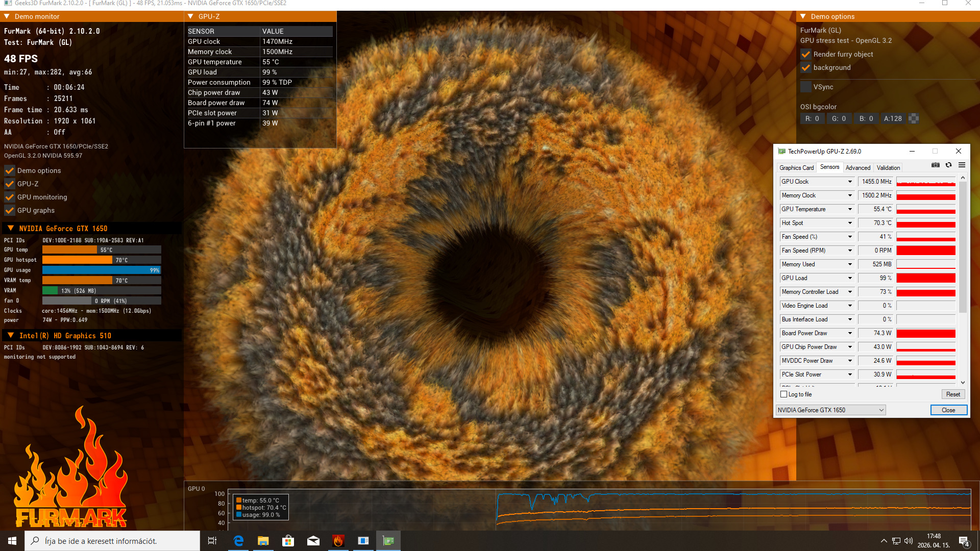Uncheck Render furry object
The width and height of the screenshot is (980, 551).
806,54
